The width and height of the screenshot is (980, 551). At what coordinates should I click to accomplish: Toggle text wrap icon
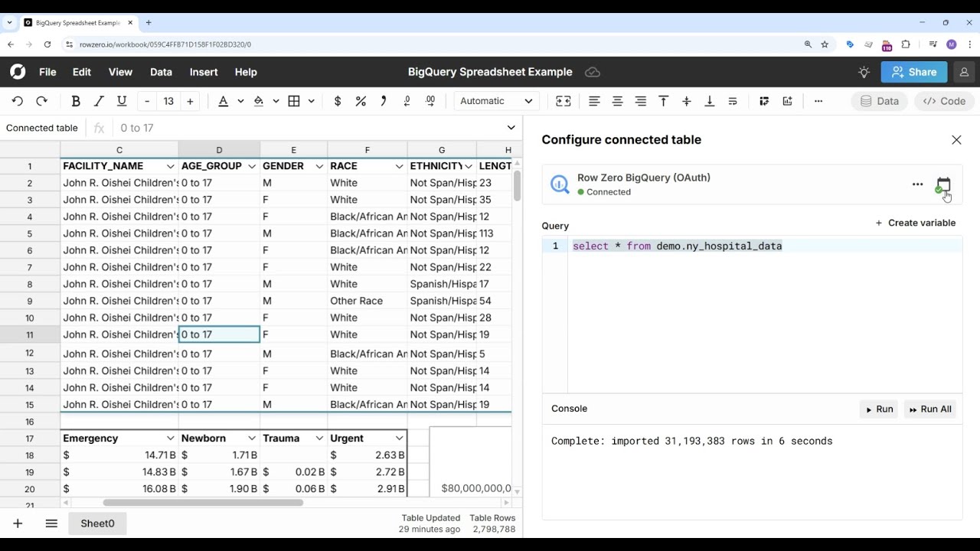[x=733, y=101]
